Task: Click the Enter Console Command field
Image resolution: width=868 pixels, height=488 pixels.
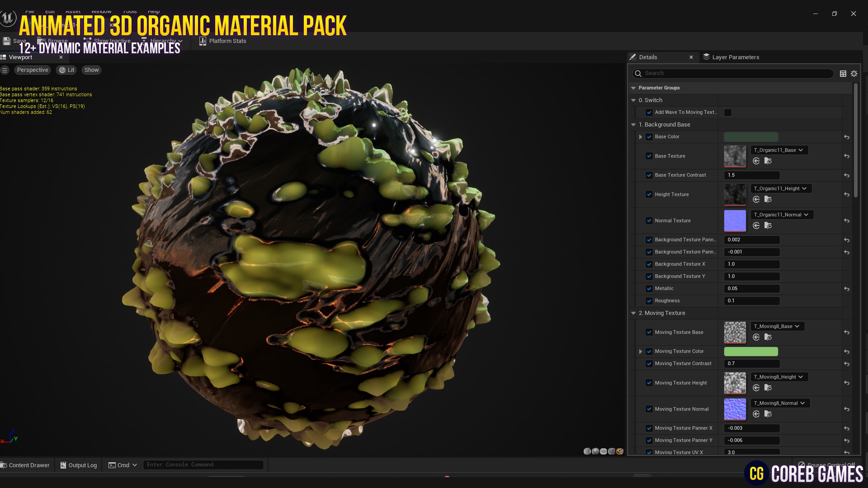Action: (x=203, y=465)
